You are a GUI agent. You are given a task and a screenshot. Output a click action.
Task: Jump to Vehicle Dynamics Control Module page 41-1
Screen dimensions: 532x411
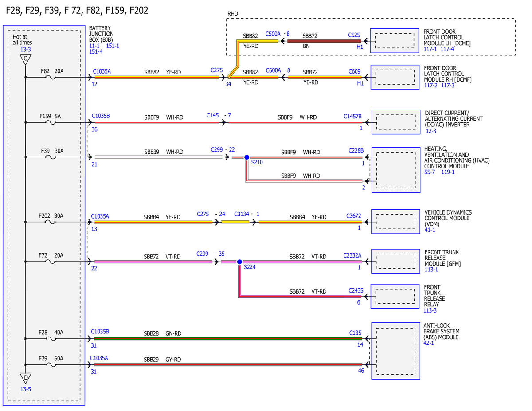430,230
